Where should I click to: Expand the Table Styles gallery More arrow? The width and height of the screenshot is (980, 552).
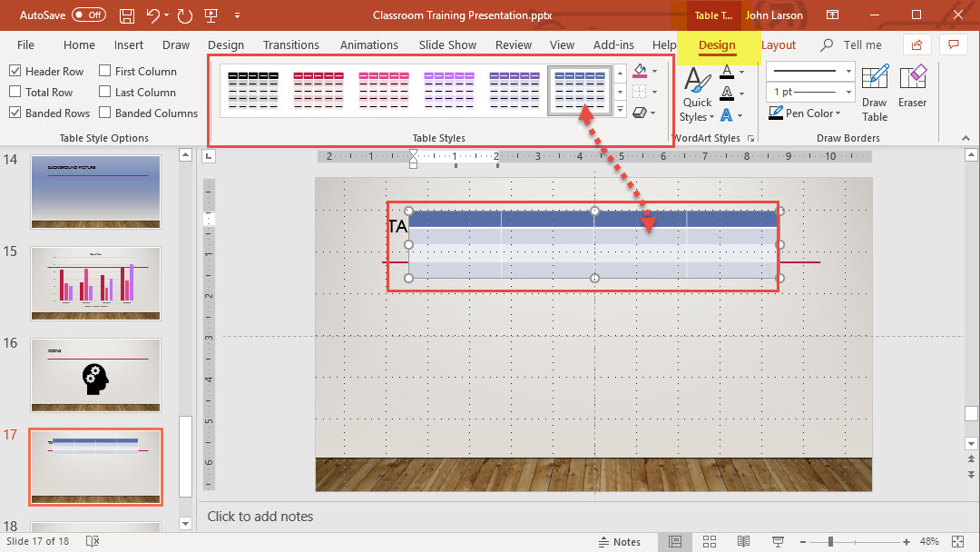click(621, 111)
